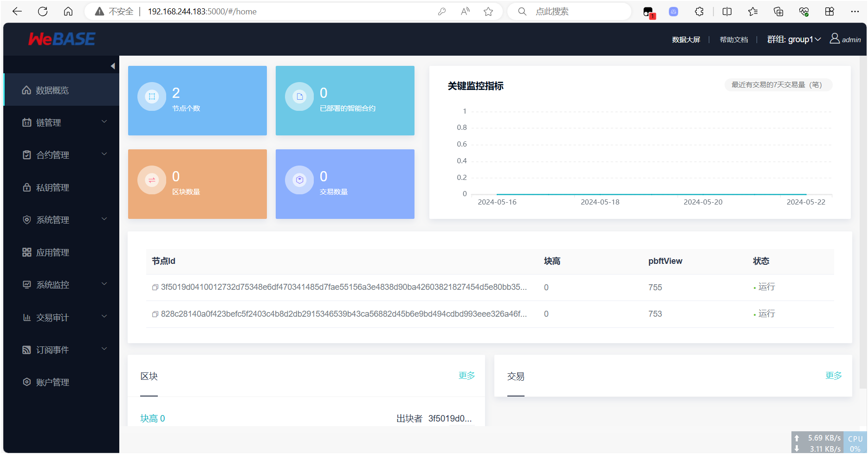The height and width of the screenshot is (454, 868).
Task: Copy the node Id starting with 3f5019d0
Action: point(155,287)
